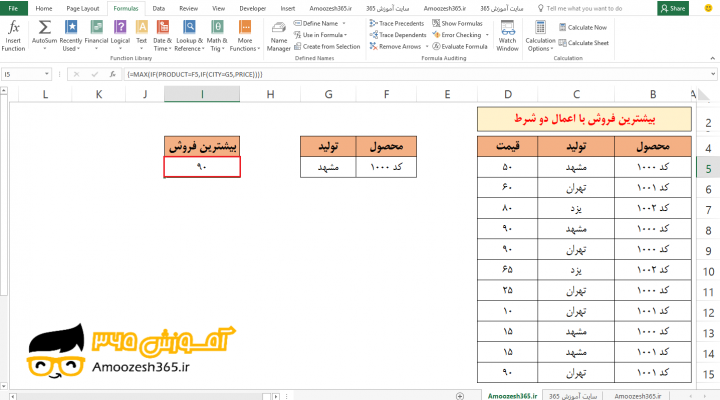Click Tell me what you want to do
The width and height of the screenshot is (720, 400).
tap(580, 8)
